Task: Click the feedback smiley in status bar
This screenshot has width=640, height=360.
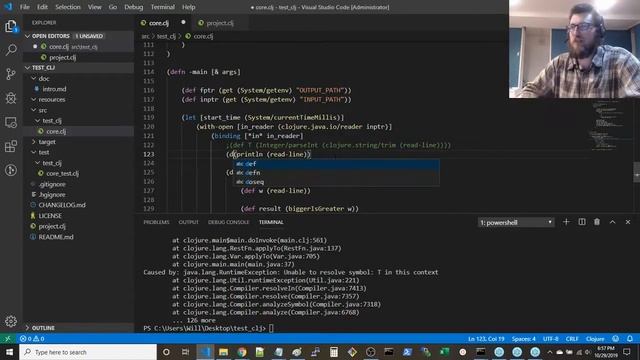Action: click(x=616, y=339)
